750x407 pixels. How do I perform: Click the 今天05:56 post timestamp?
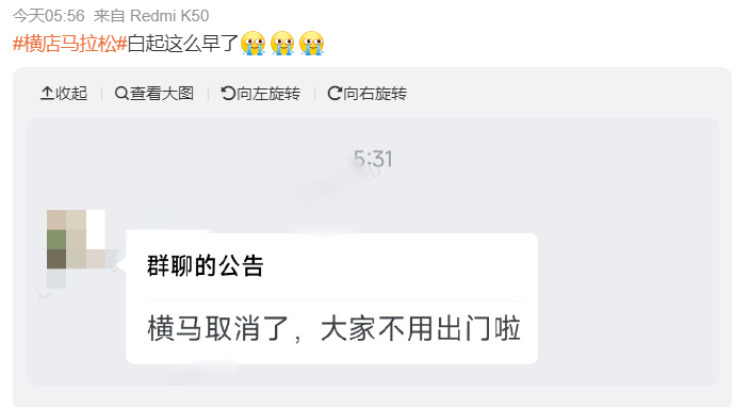click(x=49, y=16)
